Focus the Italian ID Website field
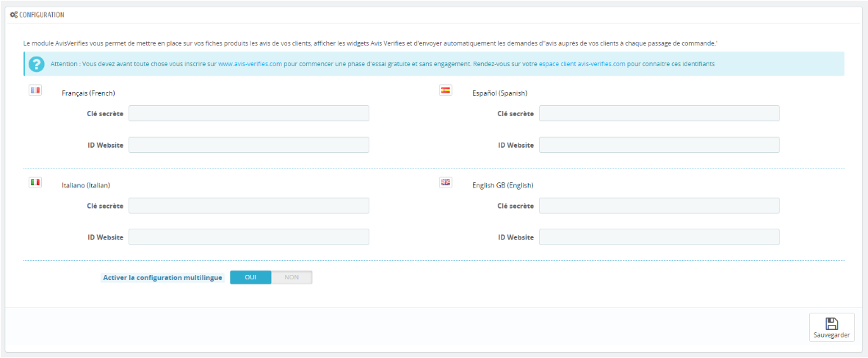 coord(248,237)
